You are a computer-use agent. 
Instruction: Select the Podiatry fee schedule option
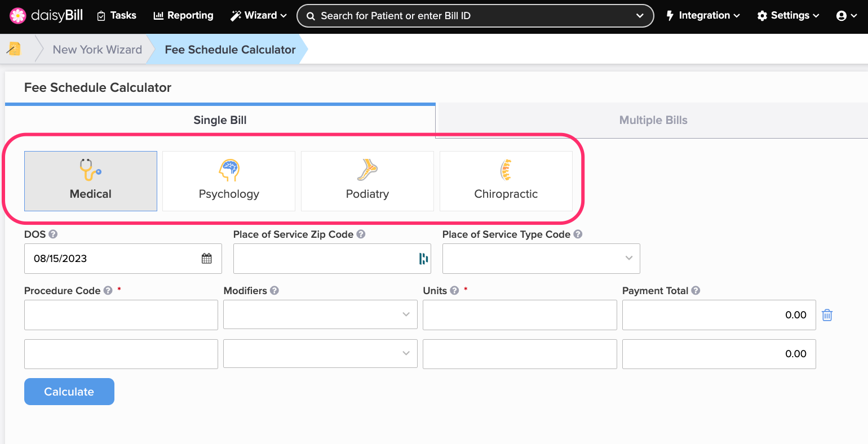[367, 181]
